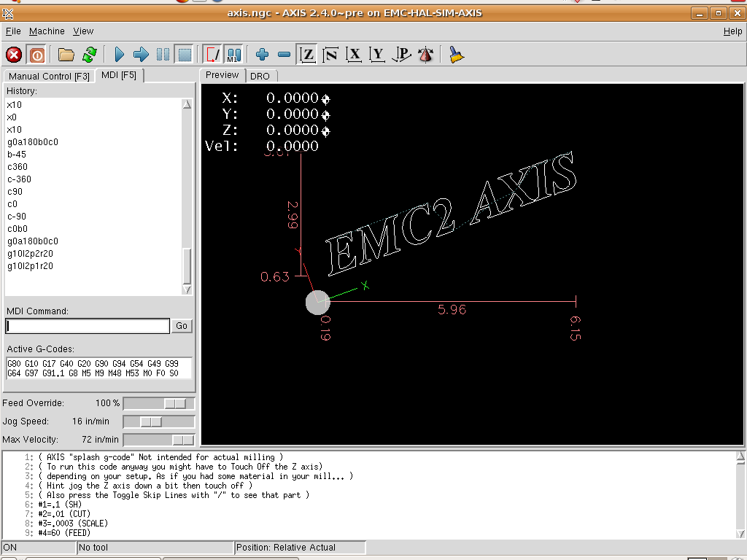Click G-code listing scrollbar up arrow
Viewport: 747px width, 560px height.
[x=740, y=456]
